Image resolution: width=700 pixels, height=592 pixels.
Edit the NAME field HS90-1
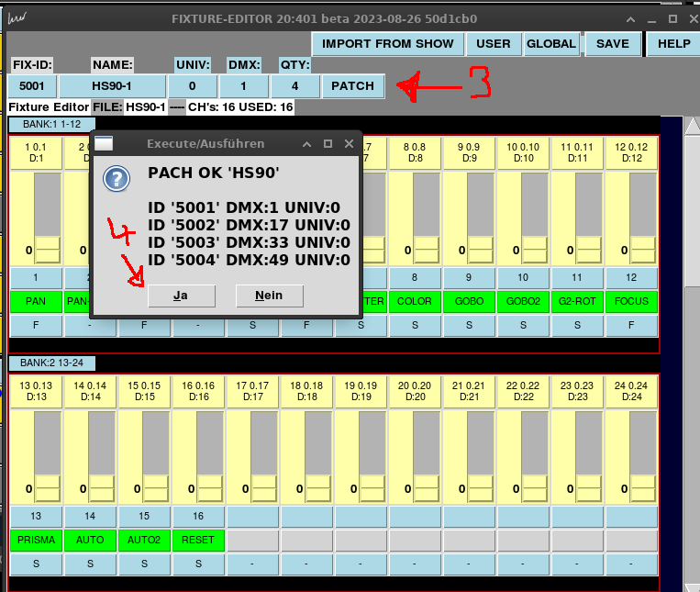(x=112, y=86)
